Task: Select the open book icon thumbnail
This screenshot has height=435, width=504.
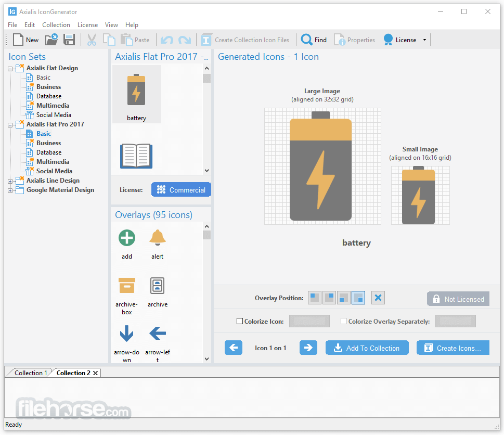Action: point(136,156)
